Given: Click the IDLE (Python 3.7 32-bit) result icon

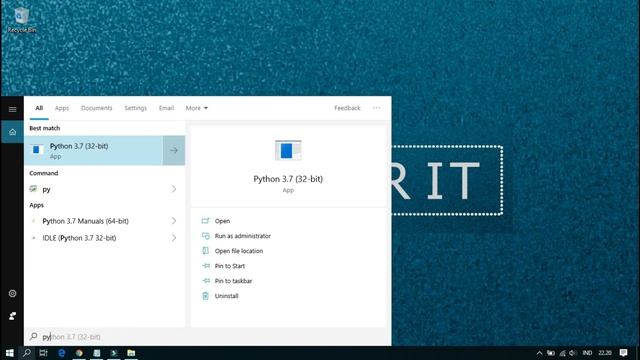Looking at the screenshot, I should 33,238.
